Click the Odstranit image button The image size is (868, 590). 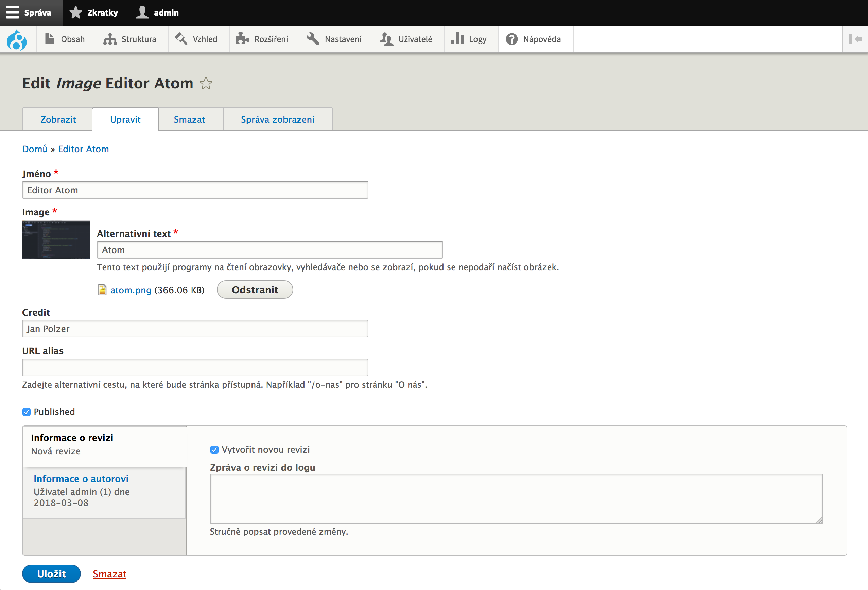coord(255,290)
